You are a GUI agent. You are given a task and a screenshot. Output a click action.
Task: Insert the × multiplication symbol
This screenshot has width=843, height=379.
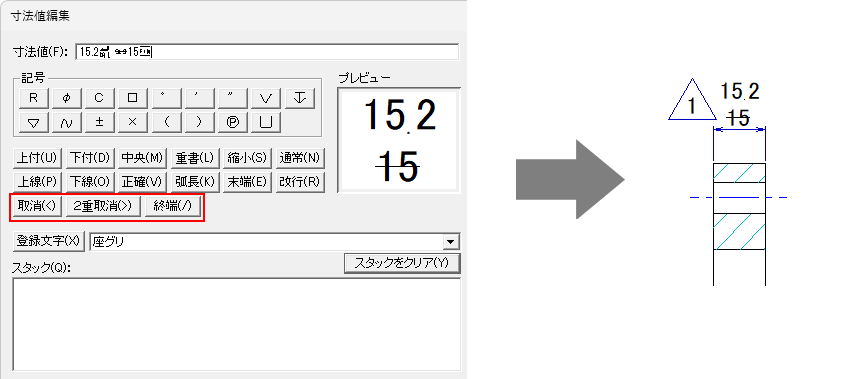tap(133, 122)
